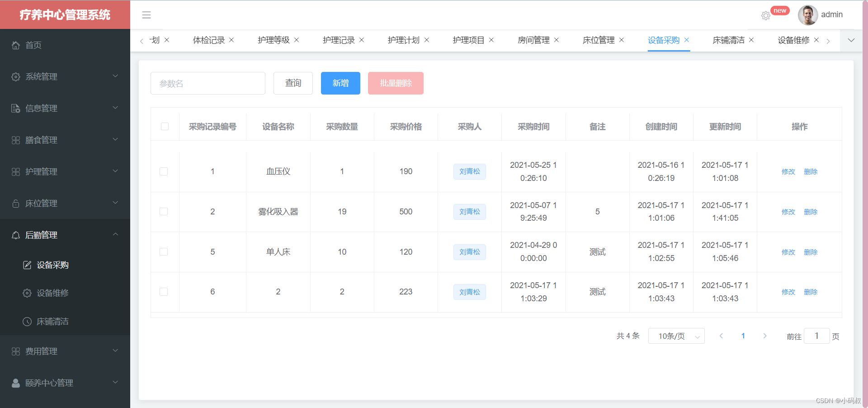The width and height of the screenshot is (868, 408).
Task: Close the 体检记录 tab
Action: pos(231,40)
